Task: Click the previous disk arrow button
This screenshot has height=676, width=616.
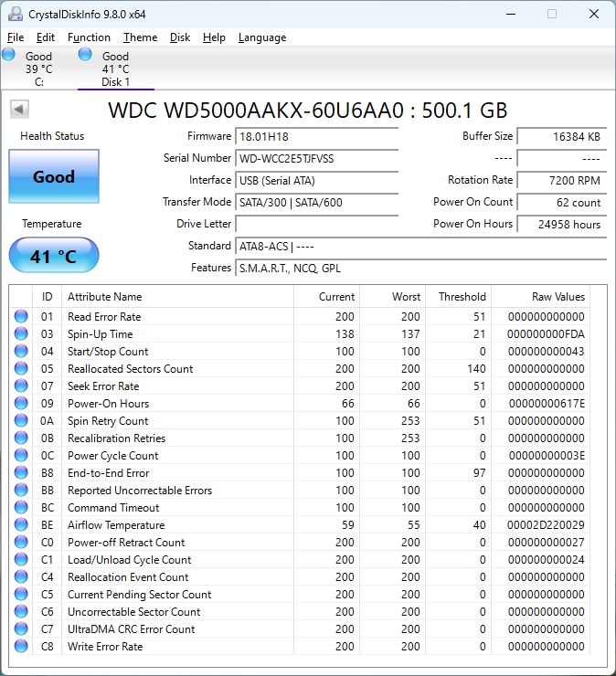Action: (x=19, y=110)
